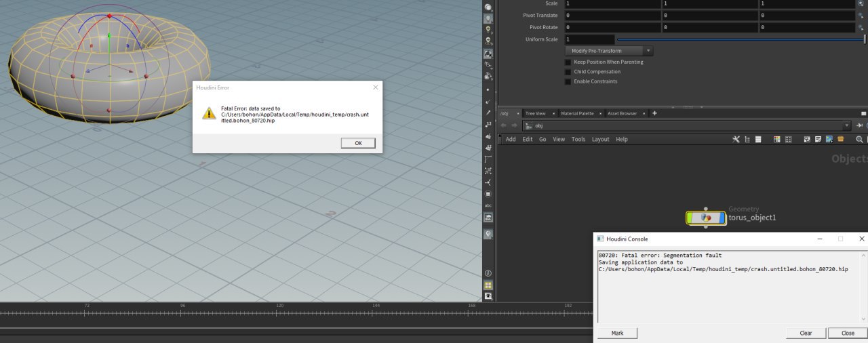Click the orange network box icon

[x=841, y=139]
